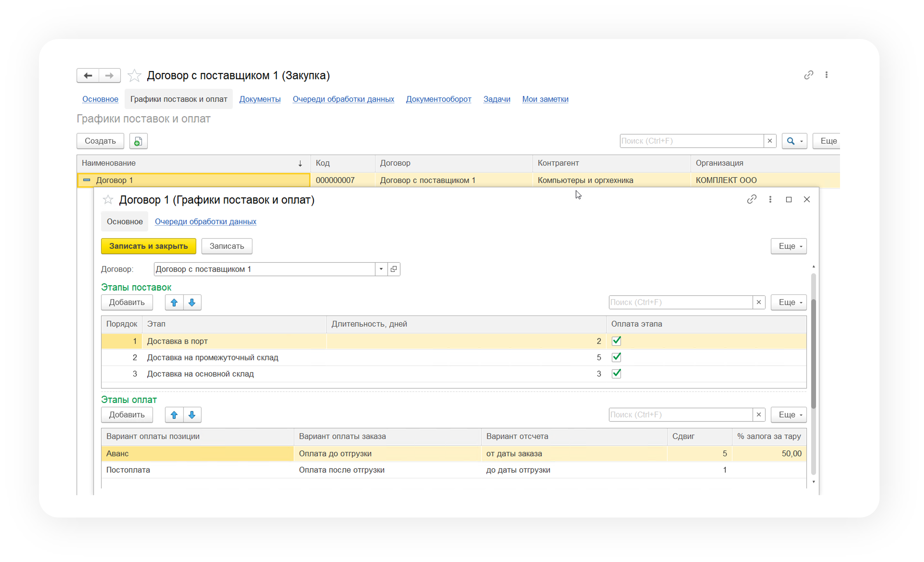Viewport: 924px width, 562px height.
Task: Move payment stage down with arrow
Action: pyautogui.click(x=192, y=415)
